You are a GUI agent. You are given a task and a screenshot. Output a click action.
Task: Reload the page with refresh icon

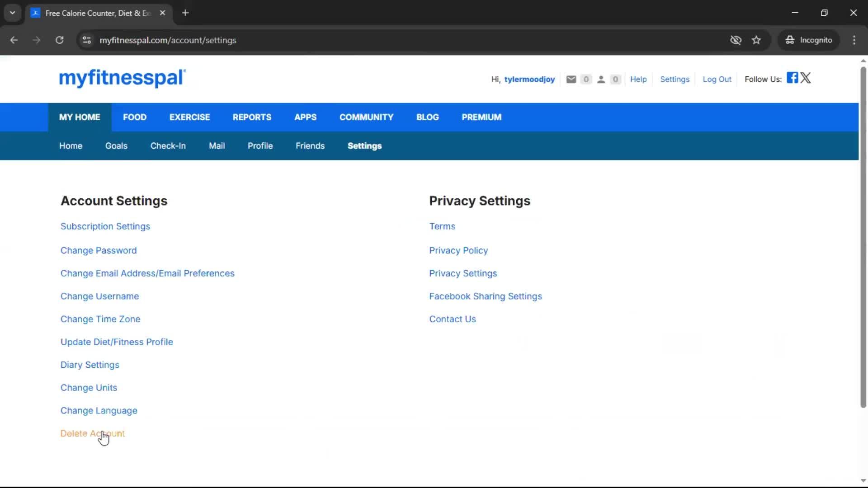click(x=59, y=40)
